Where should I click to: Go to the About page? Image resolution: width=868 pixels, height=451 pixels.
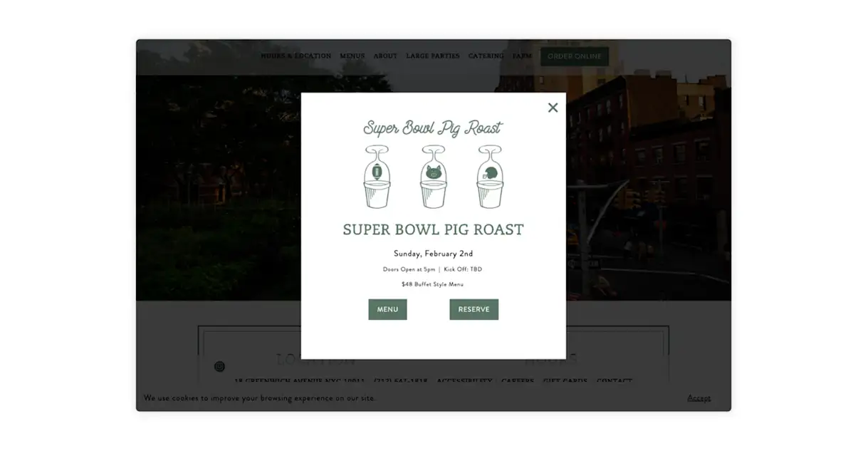pyautogui.click(x=385, y=56)
